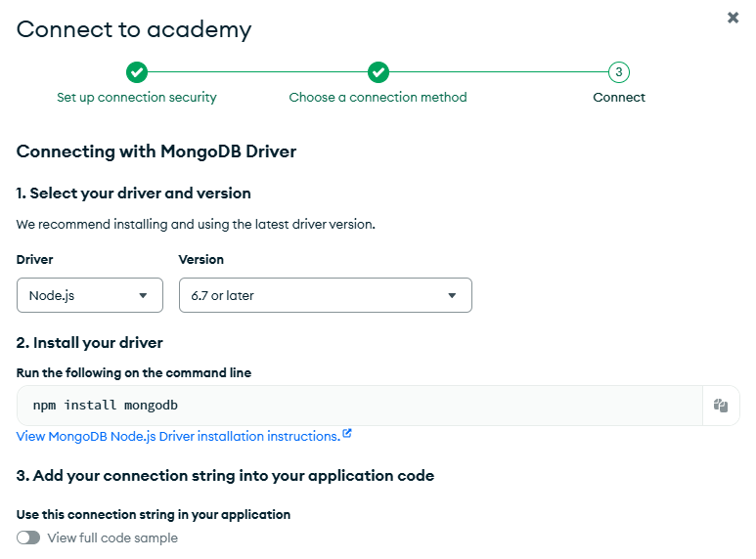756x559 pixels.
Task: Click the Connecting with MongoDB Driver heading
Action: [156, 151]
